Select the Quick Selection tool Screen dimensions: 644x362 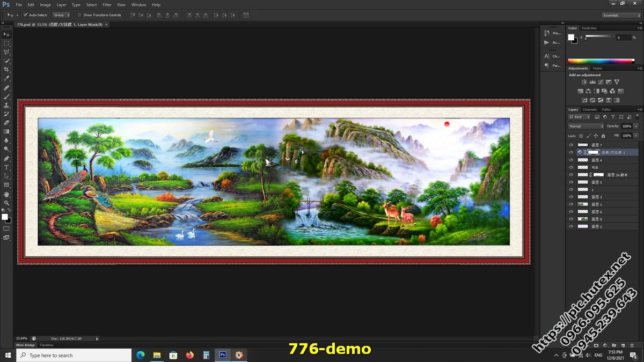pos(6,61)
